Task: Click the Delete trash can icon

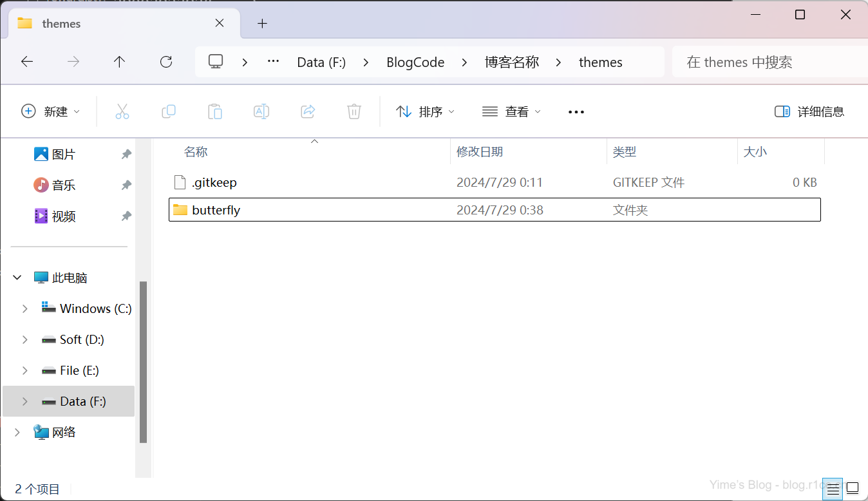Action: 354,111
